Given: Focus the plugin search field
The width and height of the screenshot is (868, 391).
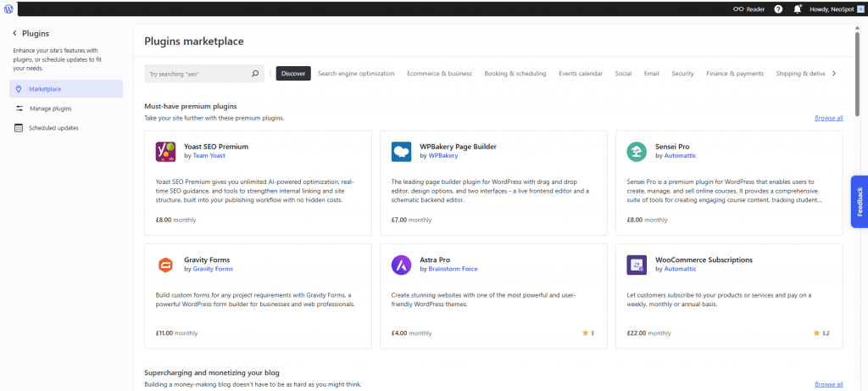Looking at the screenshot, I should [x=197, y=74].
